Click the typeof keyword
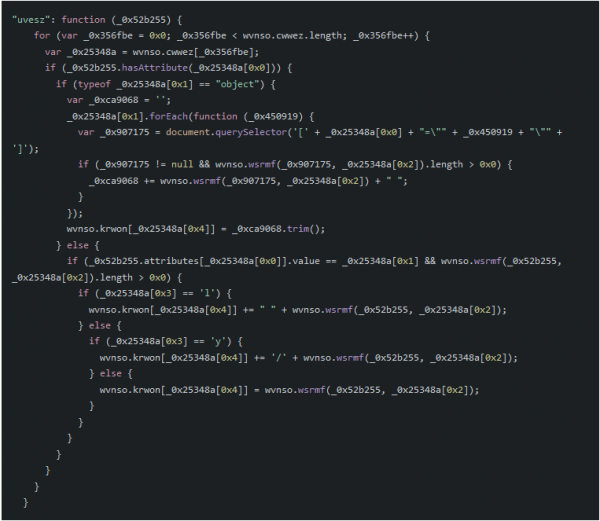 click(x=94, y=84)
